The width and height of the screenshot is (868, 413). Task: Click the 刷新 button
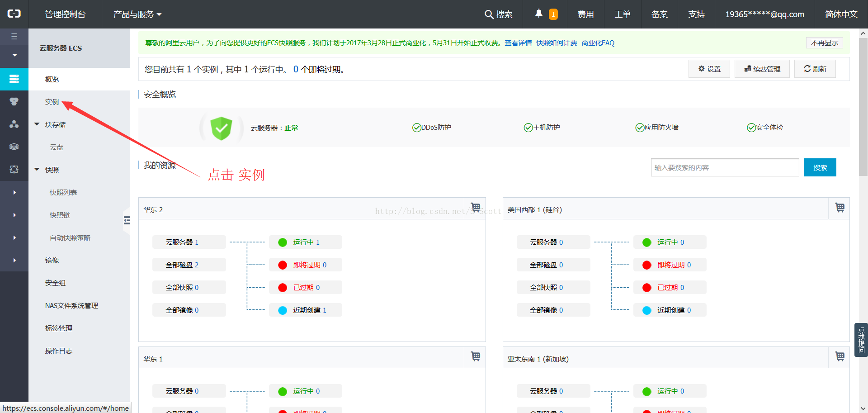tap(815, 69)
